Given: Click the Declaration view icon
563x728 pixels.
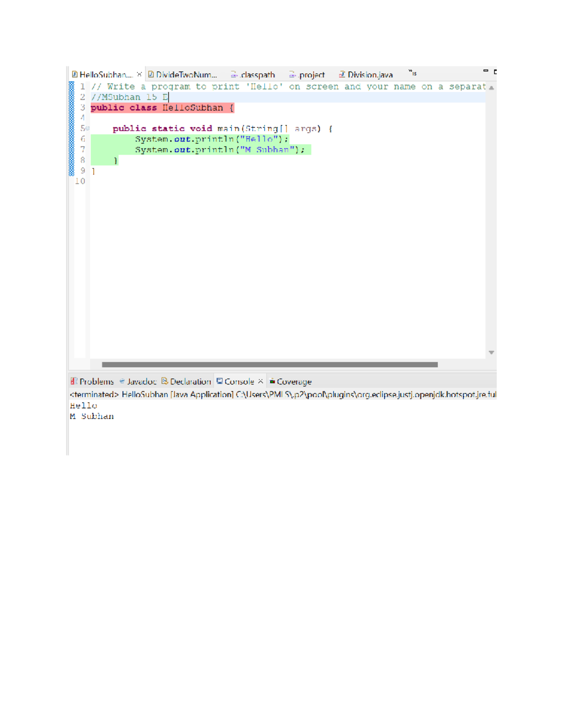Looking at the screenshot, I should click(164, 381).
